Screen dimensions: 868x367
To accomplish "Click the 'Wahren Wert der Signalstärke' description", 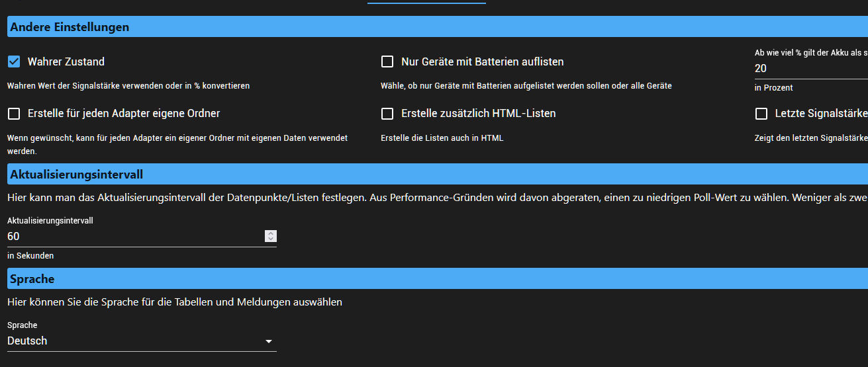I will pyautogui.click(x=128, y=85).
